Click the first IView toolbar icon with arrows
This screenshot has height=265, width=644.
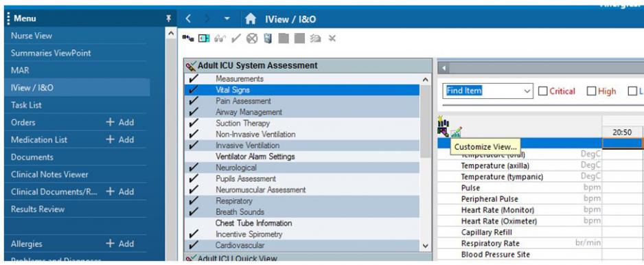tap(188, 38)
